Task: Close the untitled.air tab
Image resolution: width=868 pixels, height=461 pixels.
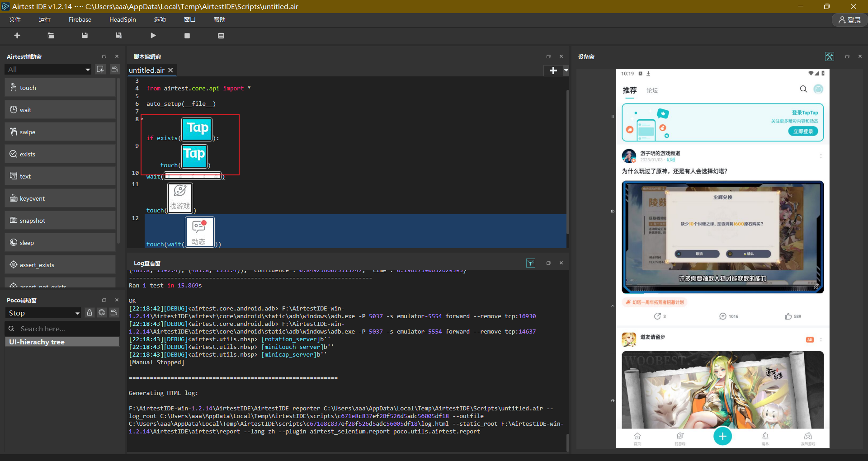Action: (170, 70)
